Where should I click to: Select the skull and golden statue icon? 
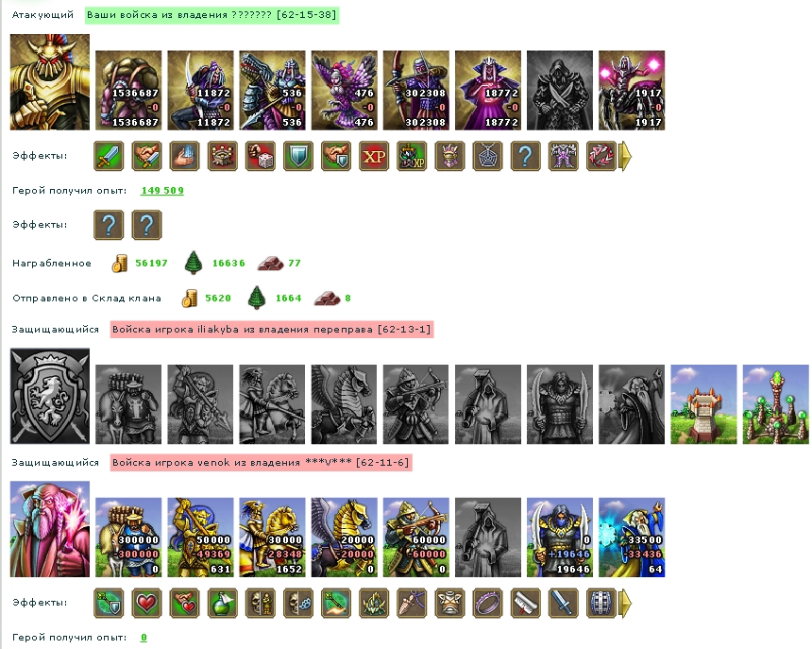click(260, 603)
